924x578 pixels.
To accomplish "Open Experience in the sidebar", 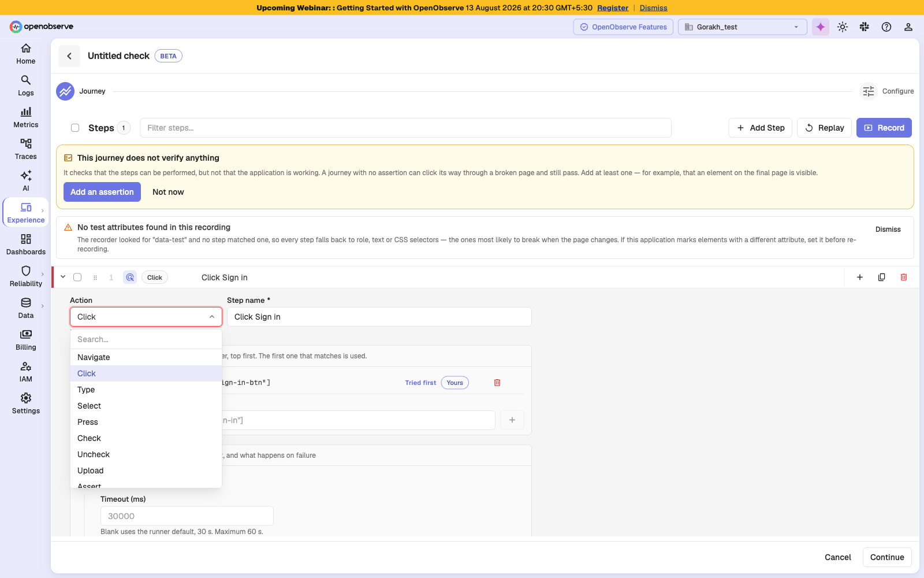I will tap(26, 213).
